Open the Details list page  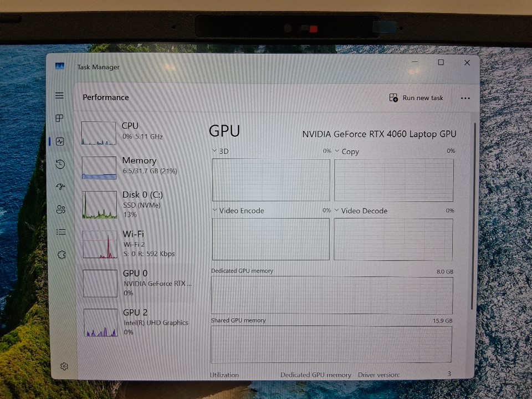(61, 232)
